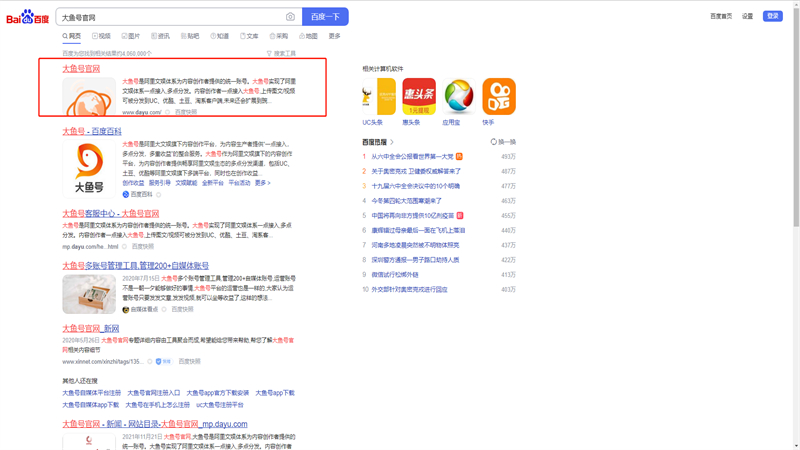Open the 惠头条 app icon
Viewport: 800px width, 450px height.
[418, 97]
